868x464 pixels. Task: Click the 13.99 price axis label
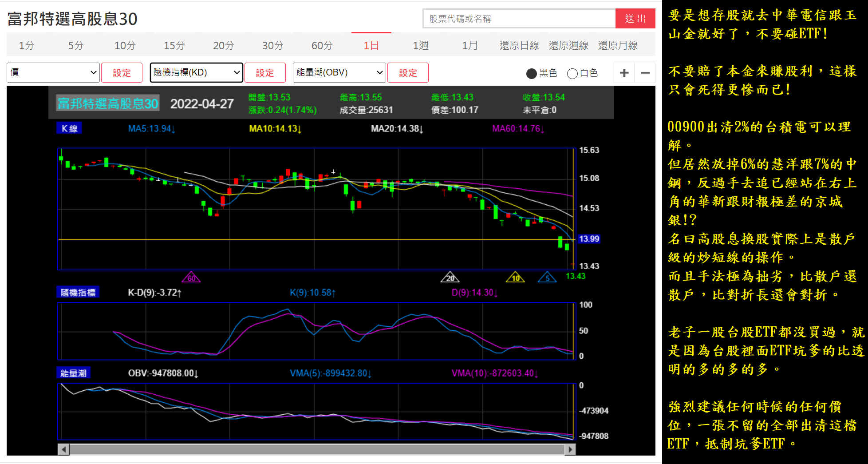(x=589, y=239)
